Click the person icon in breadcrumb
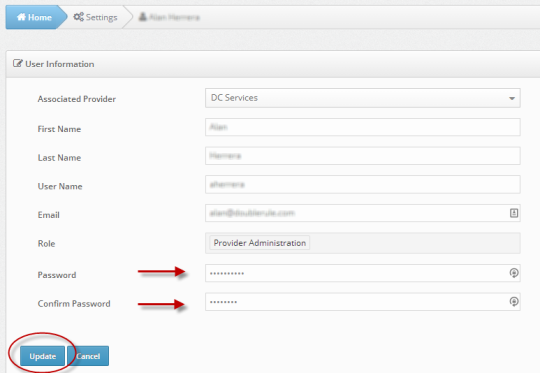Image resolution: width=540 pixels, height=373 pixels. (143, 17)
